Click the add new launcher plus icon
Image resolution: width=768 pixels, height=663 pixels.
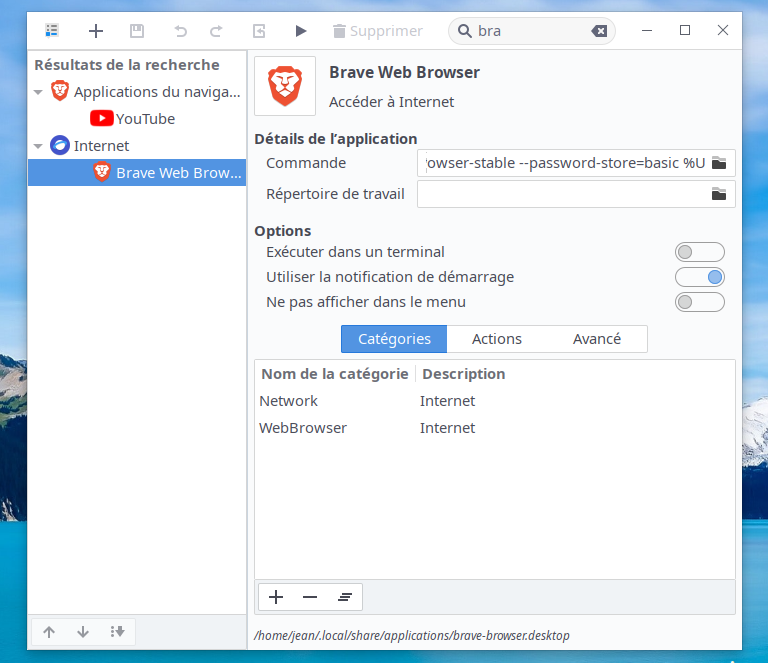[x=96, y=31]
